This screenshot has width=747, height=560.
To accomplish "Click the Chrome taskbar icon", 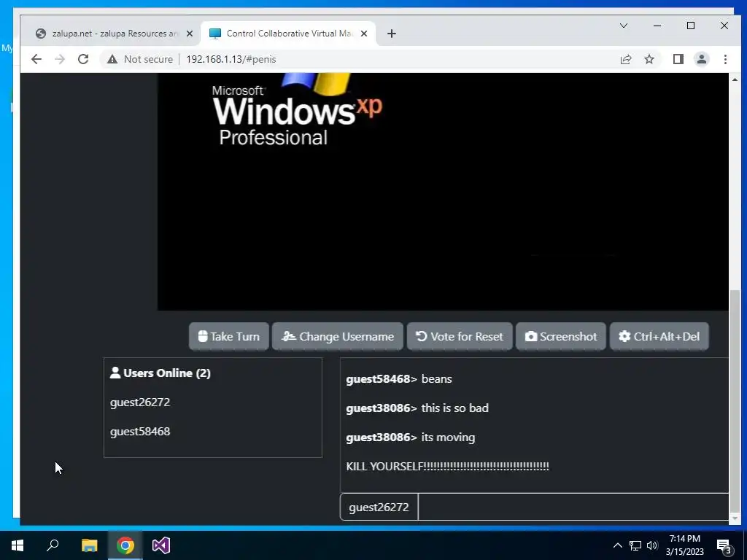I will pyautogui.click(x=125, y=545).
